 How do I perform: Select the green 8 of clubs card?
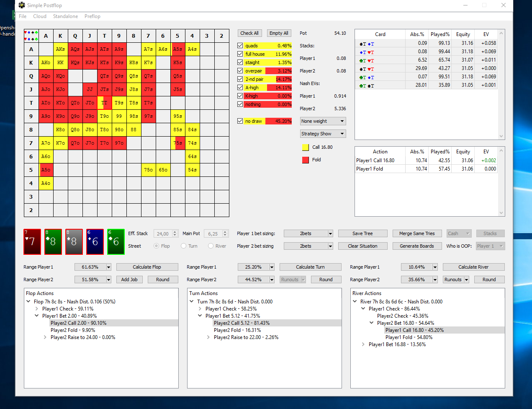click(53, 242)
